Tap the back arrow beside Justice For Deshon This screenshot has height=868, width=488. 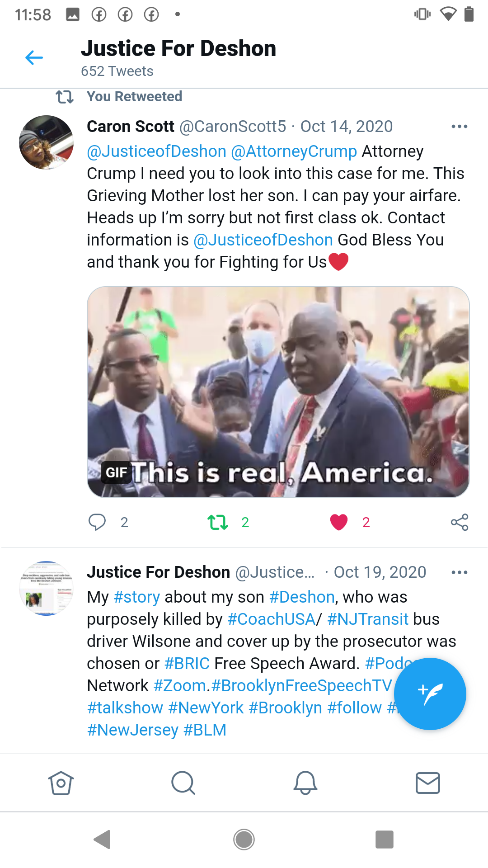click(34, 58)
